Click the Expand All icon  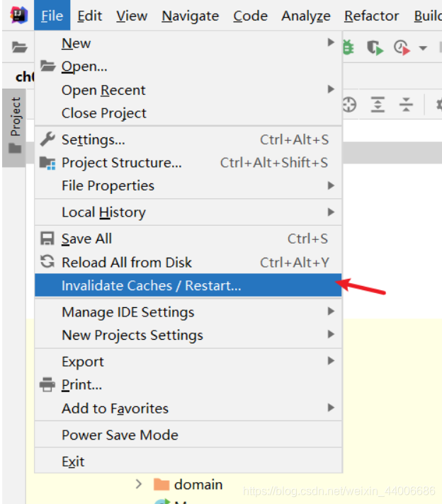pyautogui.click(x=378, y=105)
